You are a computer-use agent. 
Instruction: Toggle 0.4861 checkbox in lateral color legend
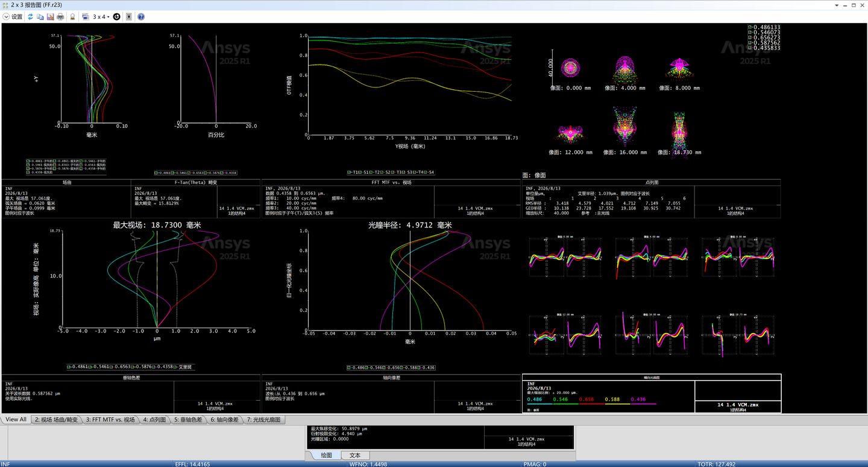(69, 367)
